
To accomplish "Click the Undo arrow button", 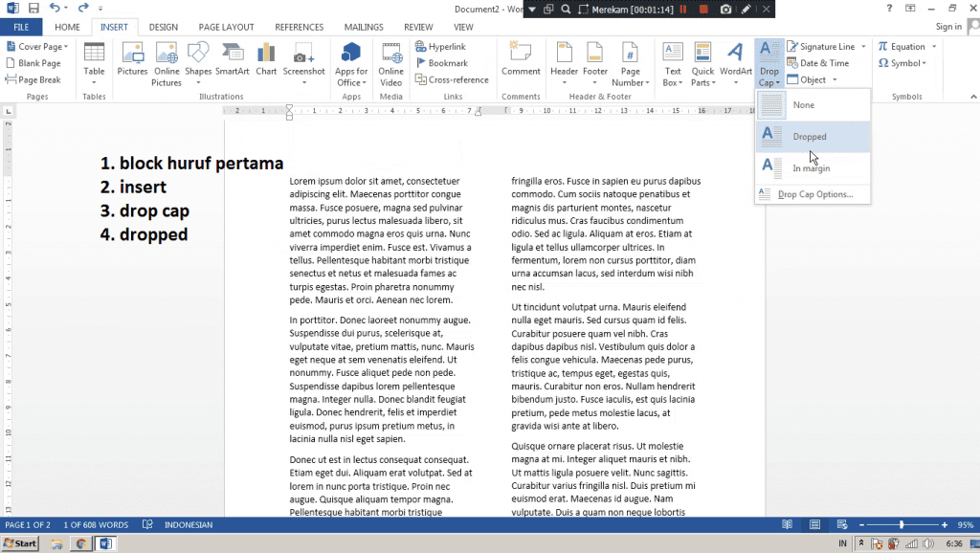I will pyautogui.click(x=55, y=8).
